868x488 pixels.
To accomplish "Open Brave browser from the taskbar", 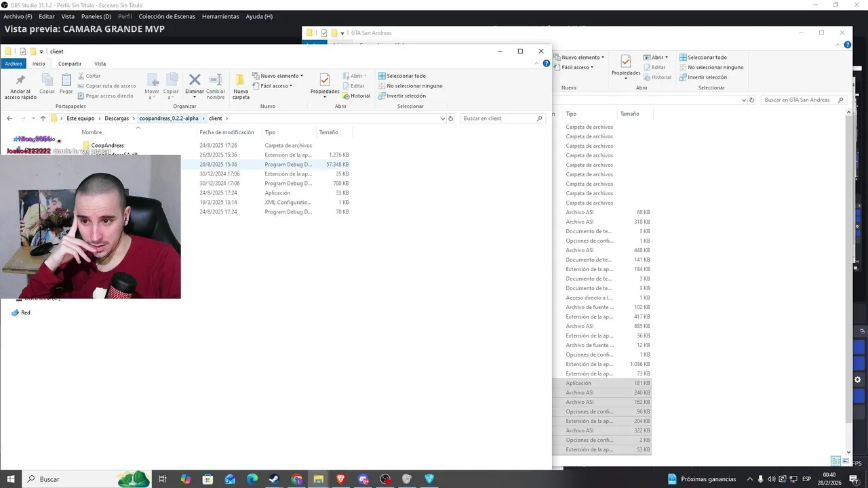I will pyautogui.click(x=340, y=479).
